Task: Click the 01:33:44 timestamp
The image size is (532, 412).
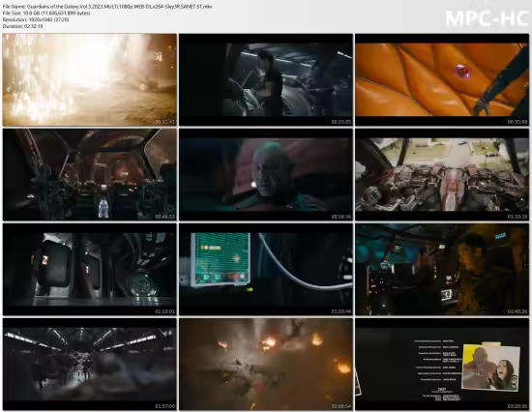Action: 341,311
